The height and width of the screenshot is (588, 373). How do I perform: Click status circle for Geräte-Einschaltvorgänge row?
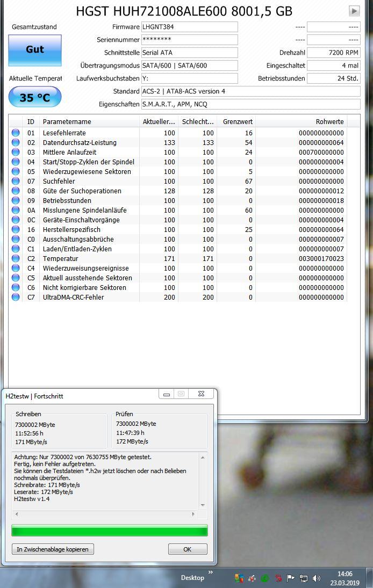(16, 220)
